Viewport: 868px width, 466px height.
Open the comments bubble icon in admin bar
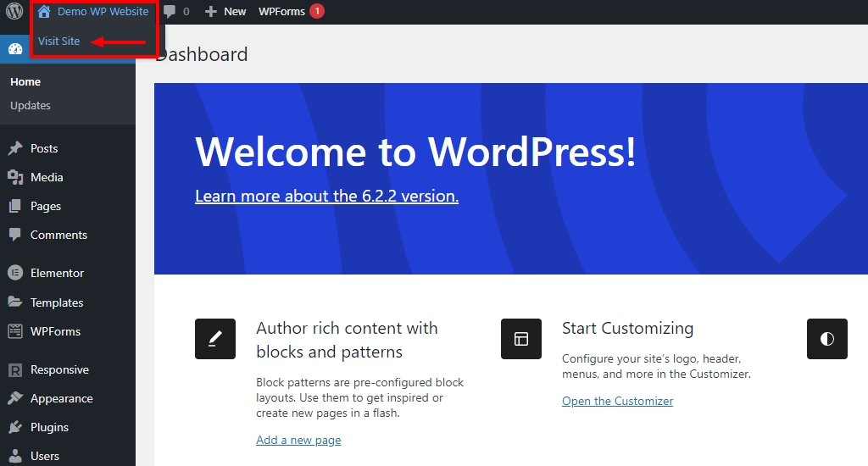pyautogui.click(x=170, y=11)
